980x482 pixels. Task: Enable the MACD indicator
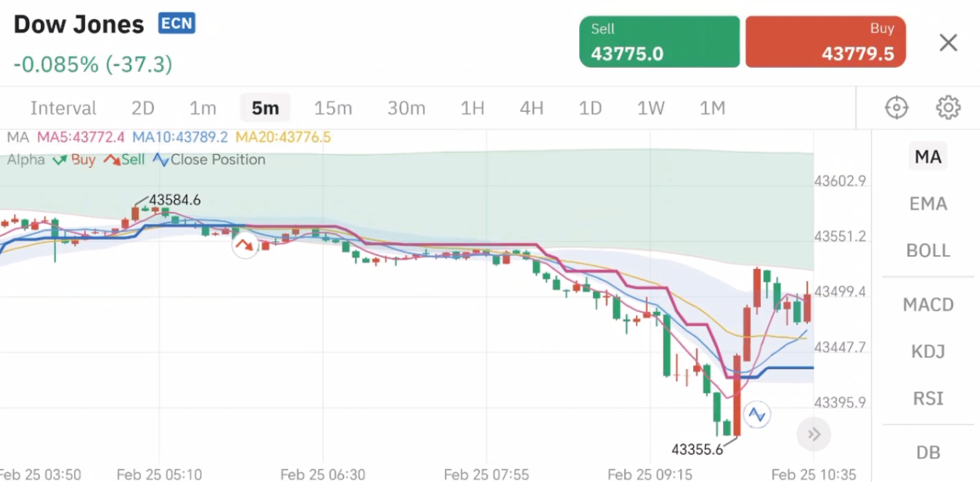(x=928, y=304)
